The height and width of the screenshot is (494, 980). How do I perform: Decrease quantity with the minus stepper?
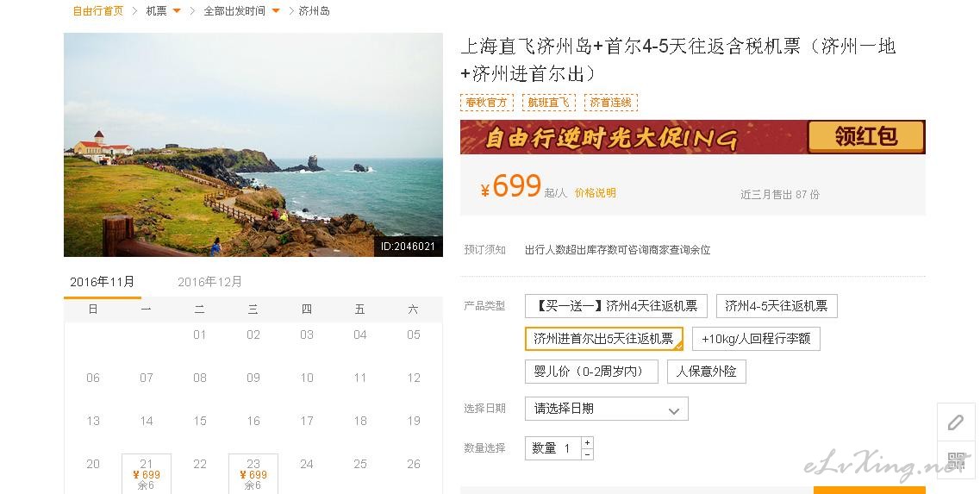point(587,454)
